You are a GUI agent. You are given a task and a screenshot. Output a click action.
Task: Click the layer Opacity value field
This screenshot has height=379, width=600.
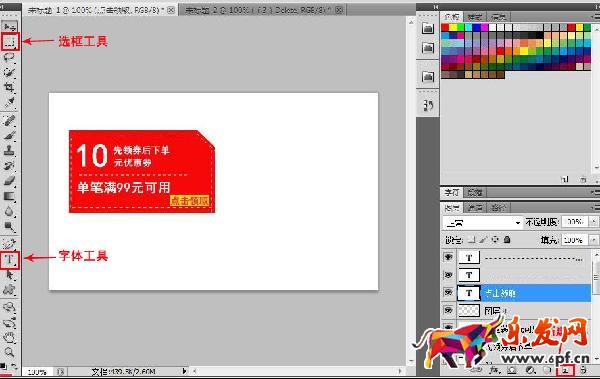click(x=575, y=222)
